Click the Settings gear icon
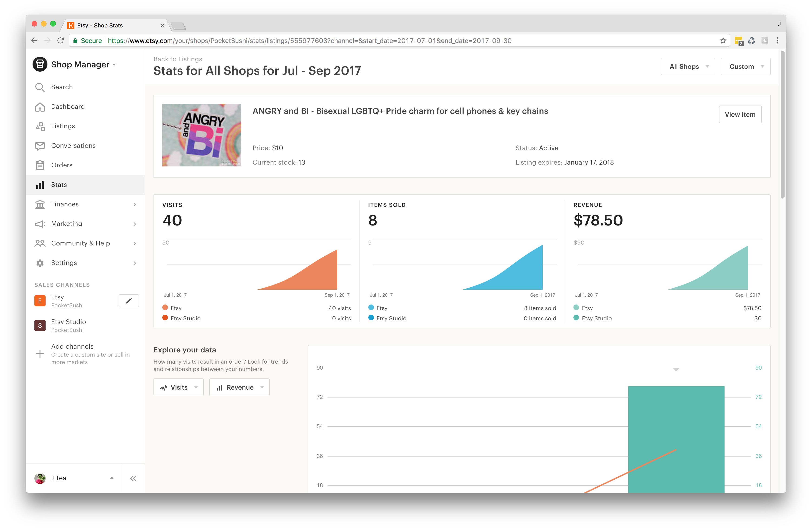812x530 pixels. 40,263
